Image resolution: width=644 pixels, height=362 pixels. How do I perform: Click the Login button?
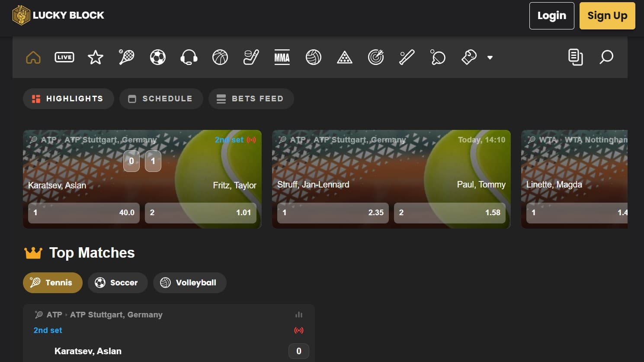click(x=552, y=16)
